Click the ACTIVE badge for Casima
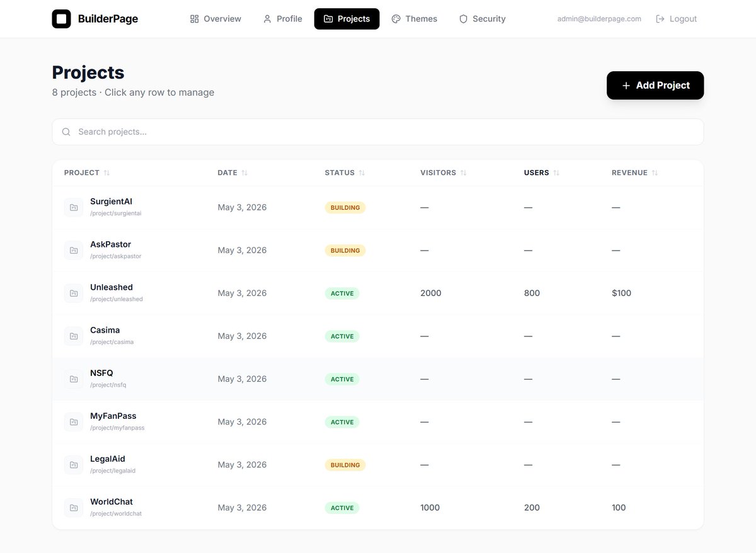 (x=342, y=336)
